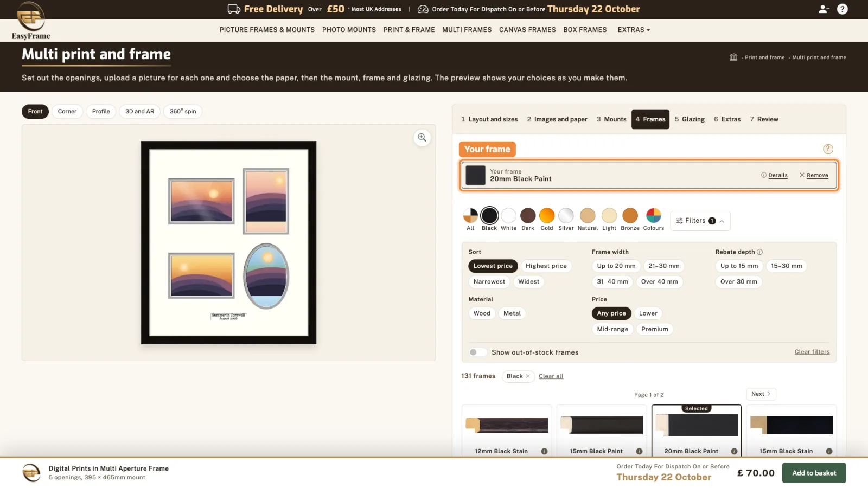Click the Rebate depth info icon
This screenshot has height=488, width=868.
[x=759, y=252]
